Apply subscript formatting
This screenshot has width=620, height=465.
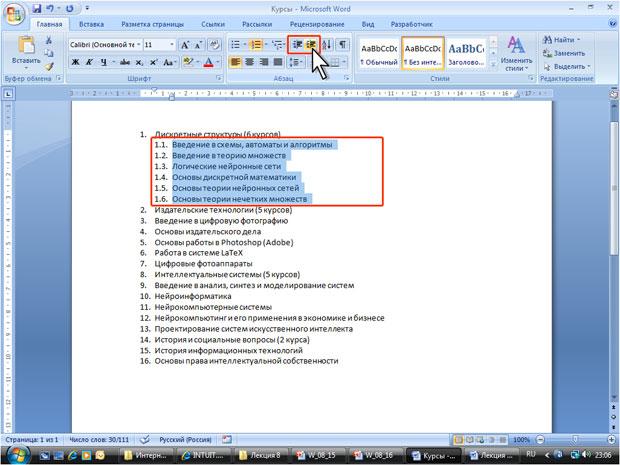(x=139, y=62)
